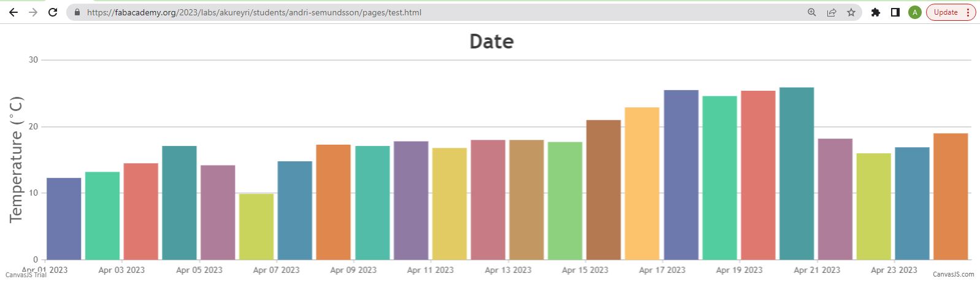
Task: Click the 'Apr 21 2023' x-axis label
Action: [x=817, y=270]
